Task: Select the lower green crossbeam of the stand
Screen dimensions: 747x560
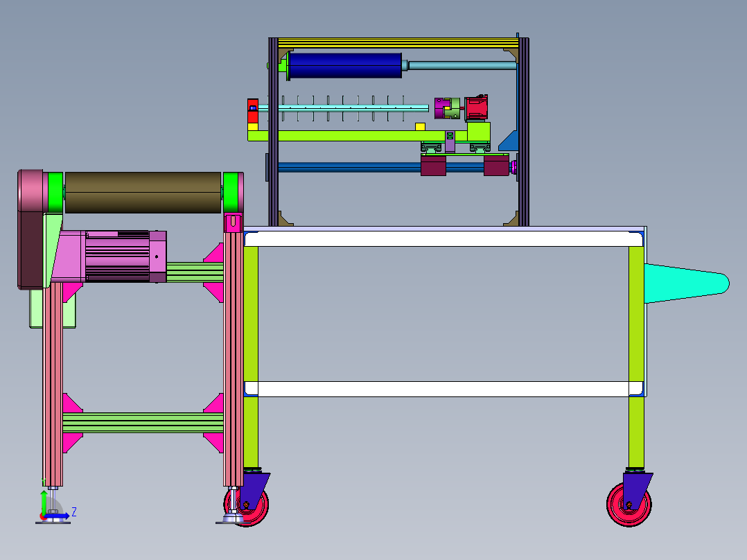Action: point(143,423)
